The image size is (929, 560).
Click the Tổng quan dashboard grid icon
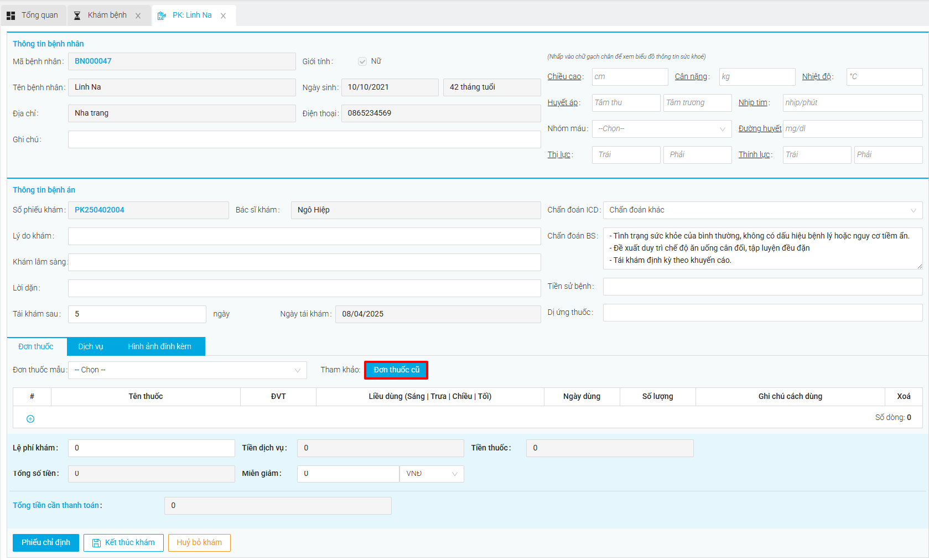click(x=11, y=15)
